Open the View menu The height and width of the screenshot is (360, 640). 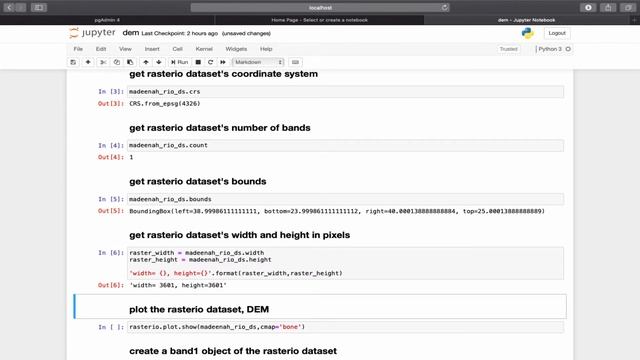[x=125, y=49]
